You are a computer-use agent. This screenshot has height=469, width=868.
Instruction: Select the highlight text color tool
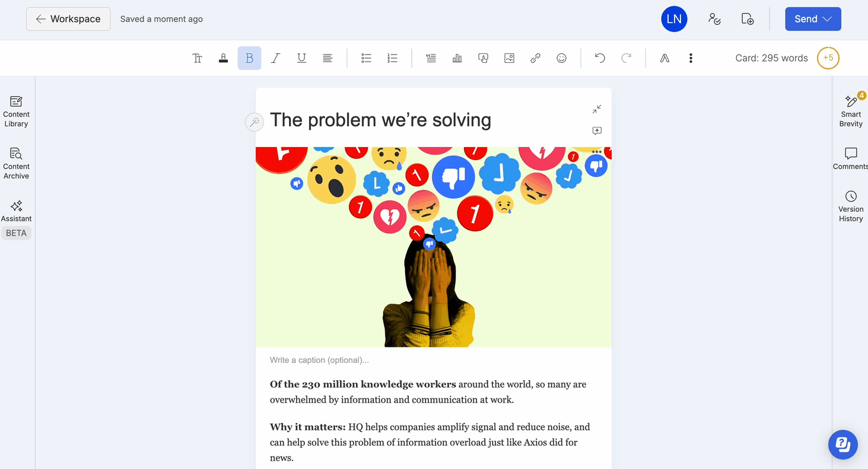224,58
